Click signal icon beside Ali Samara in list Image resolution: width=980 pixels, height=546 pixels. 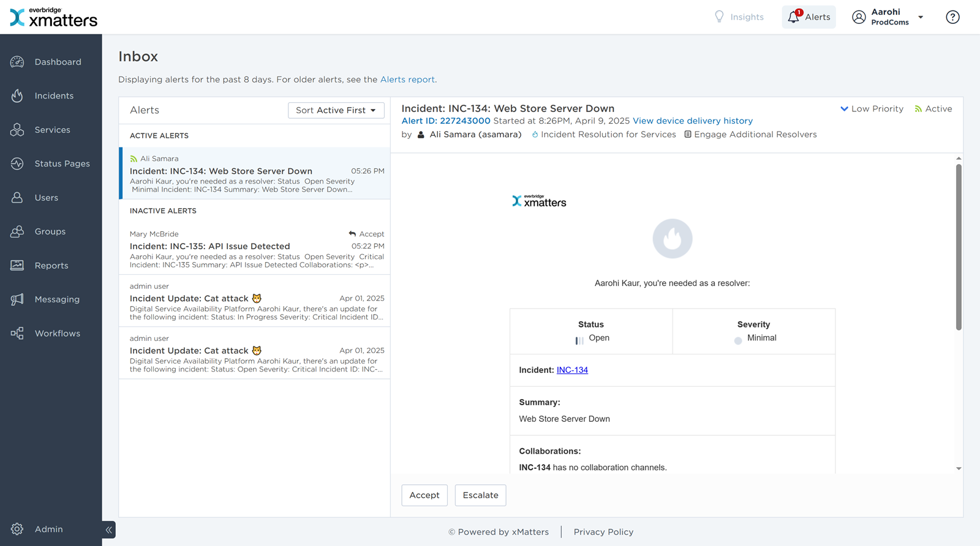click(134, 159)
